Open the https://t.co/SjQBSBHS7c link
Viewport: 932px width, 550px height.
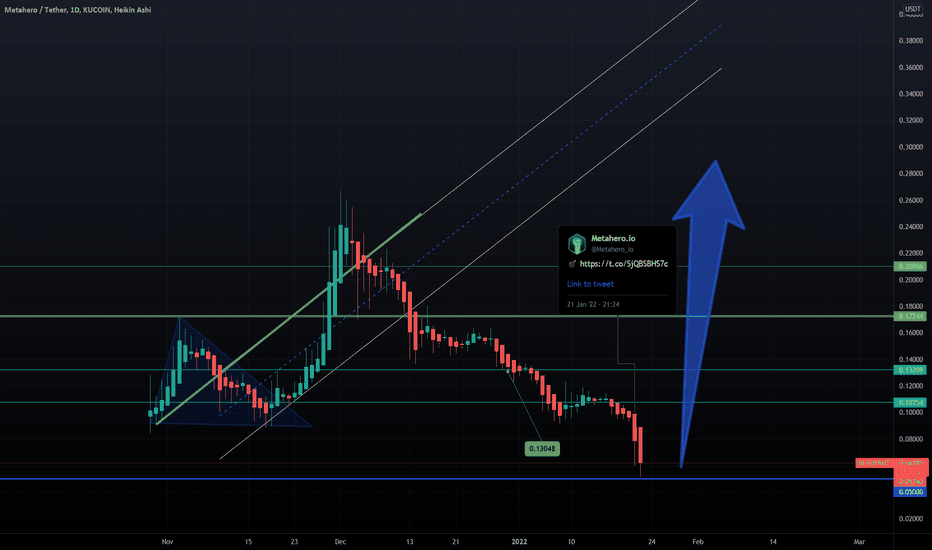point(624,264)
